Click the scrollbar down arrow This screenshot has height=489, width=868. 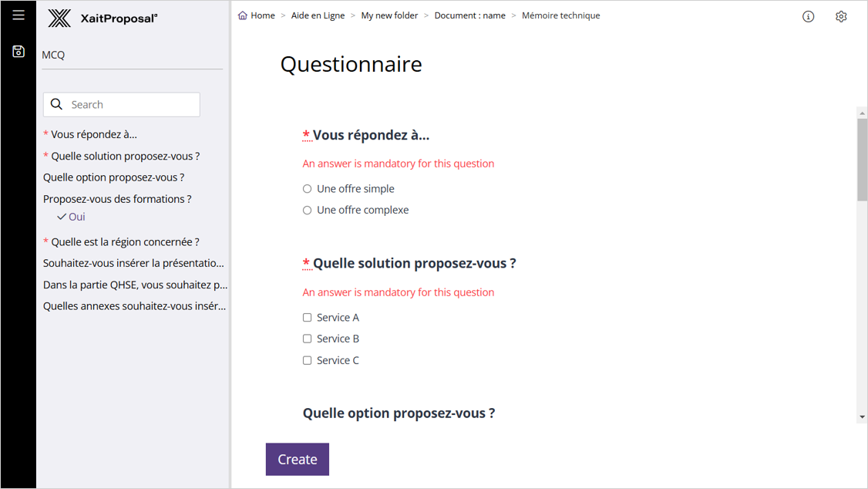click(x=862, y=416)
